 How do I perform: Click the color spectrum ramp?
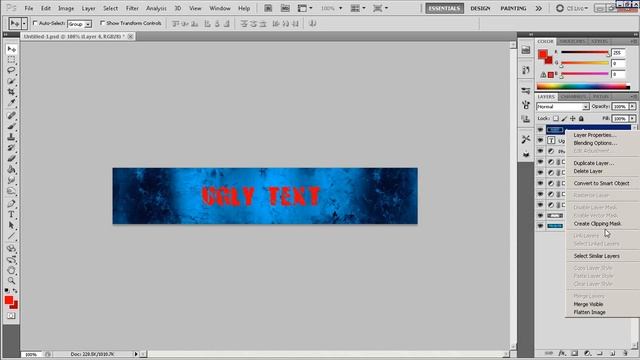tap(583, 86)
